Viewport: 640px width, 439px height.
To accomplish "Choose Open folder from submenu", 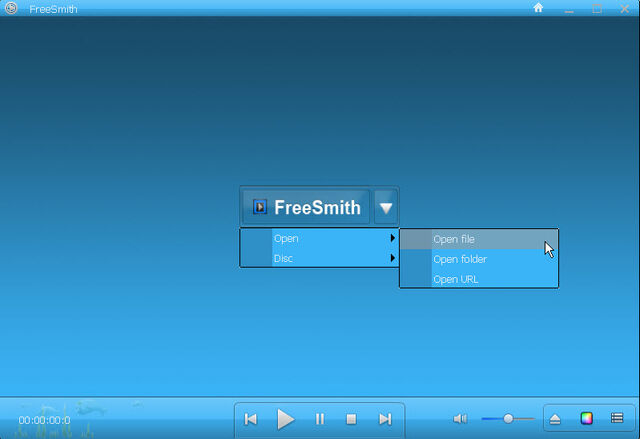I will point(479,259).
